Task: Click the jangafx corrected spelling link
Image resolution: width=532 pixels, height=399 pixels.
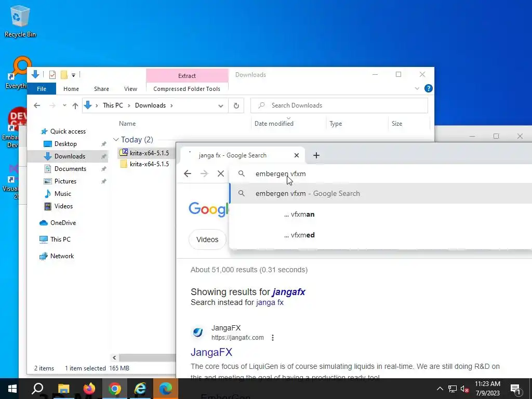Action: 288,292
